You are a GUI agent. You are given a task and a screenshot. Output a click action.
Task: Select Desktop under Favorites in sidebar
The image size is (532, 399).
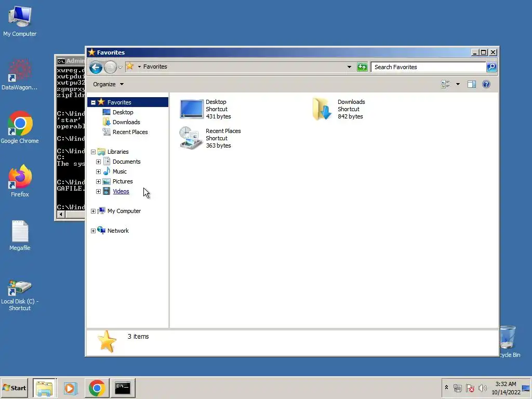tap(123, 112)
